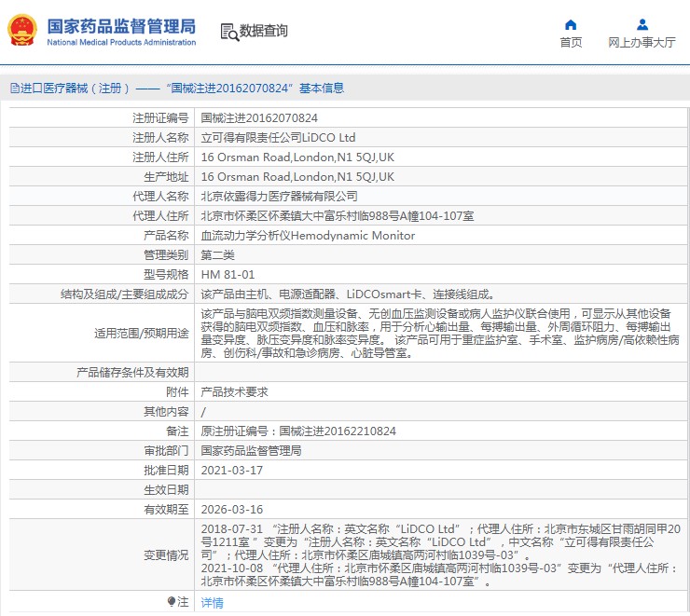
Task: Click the 网上办事大厅 person icon
Action: coord(642,25)
